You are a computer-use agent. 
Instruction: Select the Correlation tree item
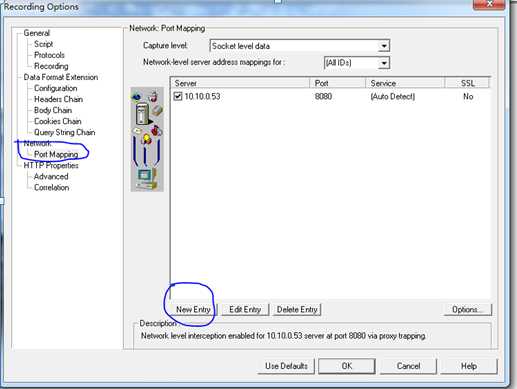click(x=52, y=187)
